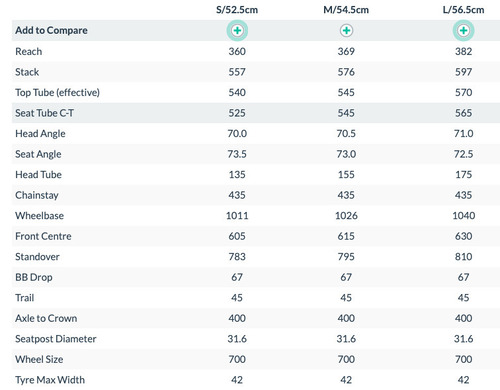500x390 pixels.
Task: Click the Reach row label
Action: click(29, 51)
